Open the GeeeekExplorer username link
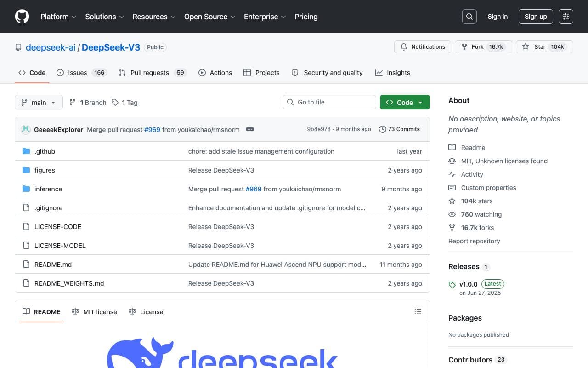 [58, 130]
